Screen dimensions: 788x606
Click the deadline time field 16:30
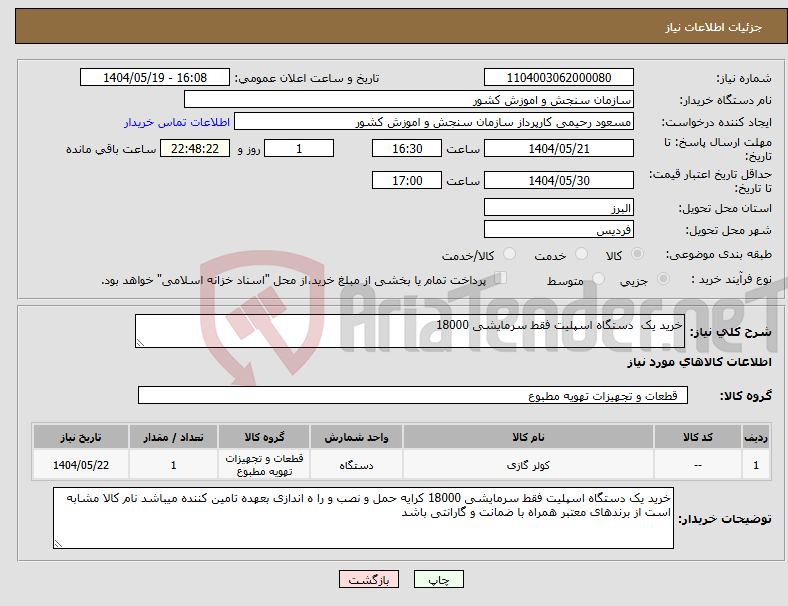407,148
